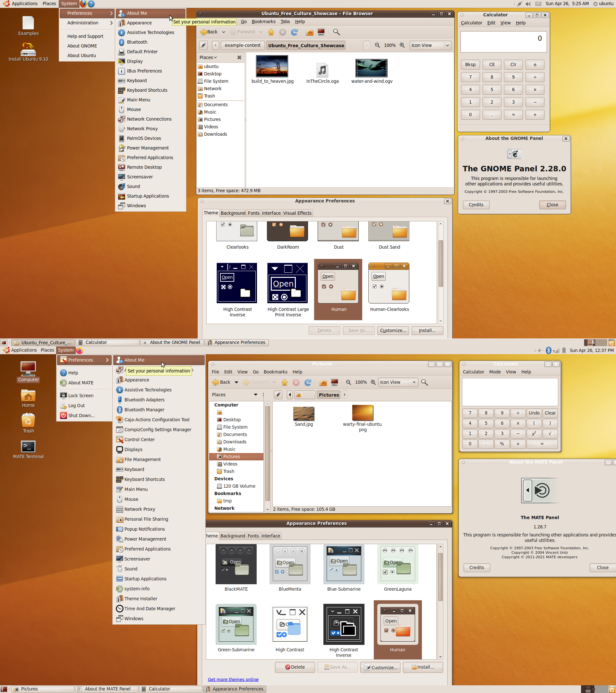Viewport: 616px width, 693px height.
Task: Follow the Get more themes online link
Action: coord(233,679)
